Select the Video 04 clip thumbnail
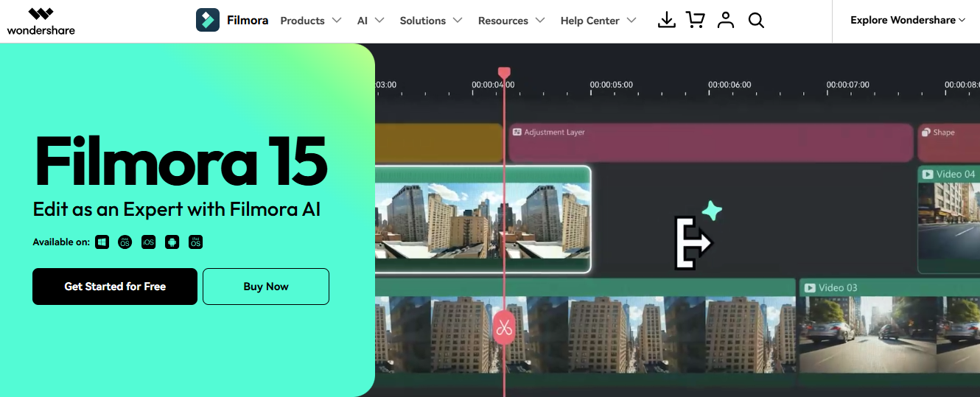 coord(949,219)
